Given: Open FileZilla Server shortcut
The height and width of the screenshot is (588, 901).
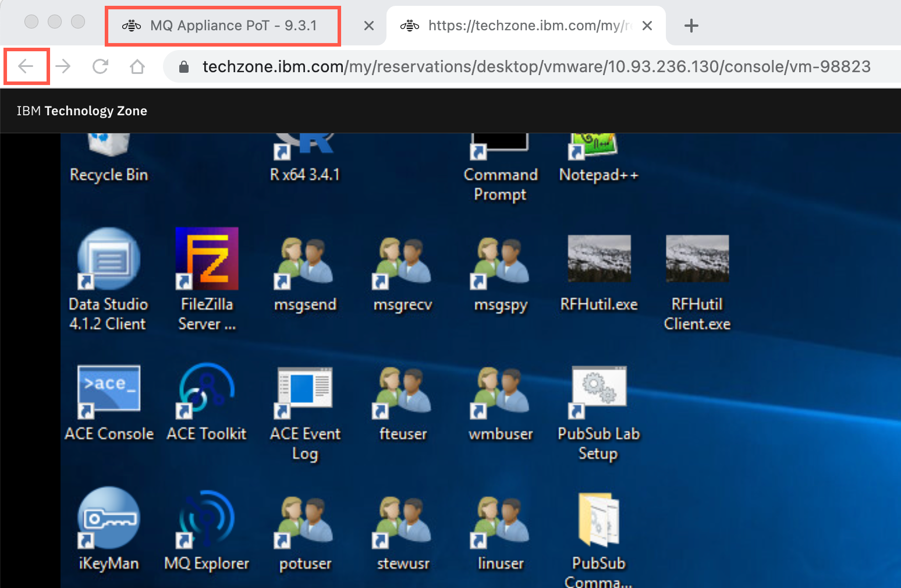Looking at the screenshot, I should [x=207, y=279].
